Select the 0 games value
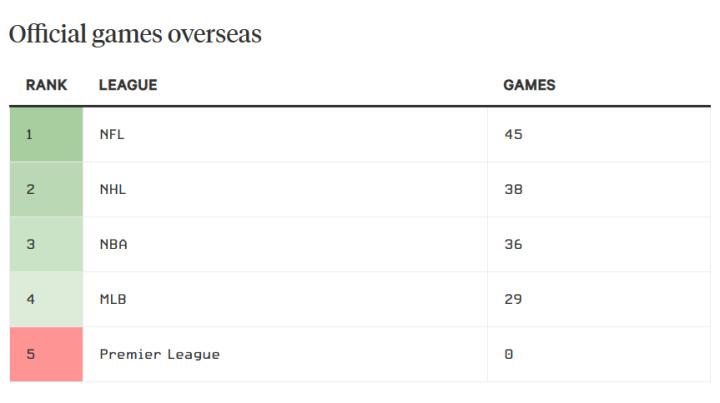 (x=508, y=354)
